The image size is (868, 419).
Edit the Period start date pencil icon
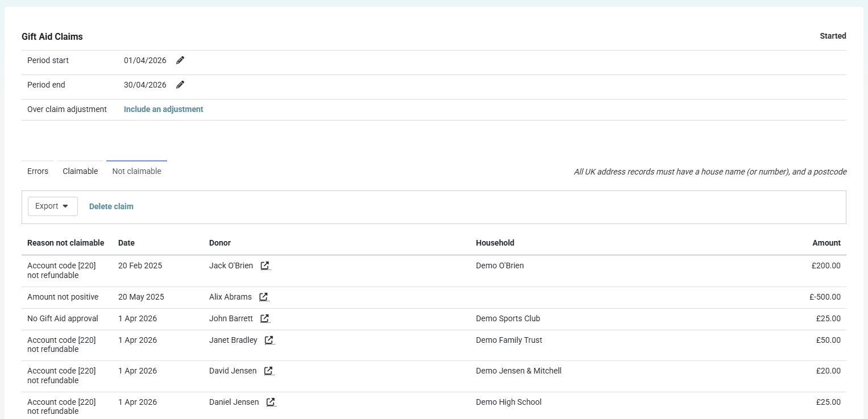[x=180, y=60]
